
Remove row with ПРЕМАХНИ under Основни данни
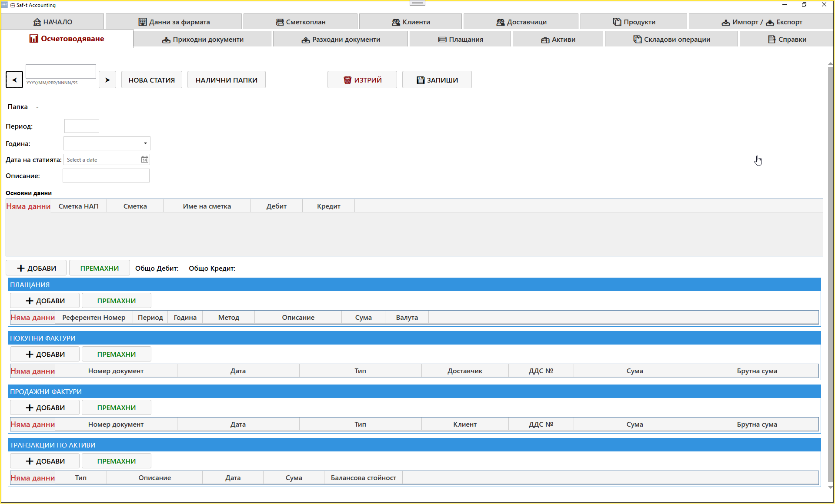(100, 268)
